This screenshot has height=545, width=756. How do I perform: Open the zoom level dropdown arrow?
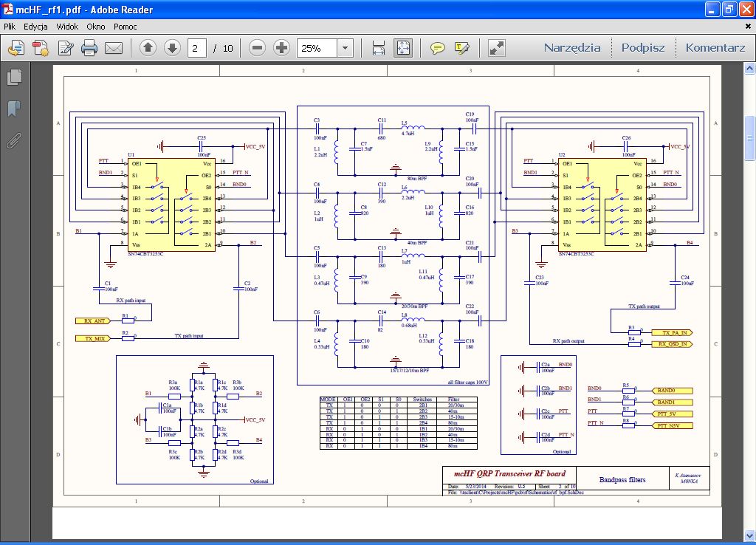[345, 49]
